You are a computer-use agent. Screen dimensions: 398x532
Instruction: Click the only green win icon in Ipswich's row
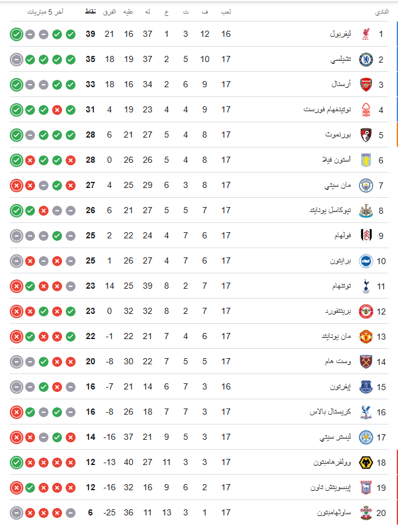coord(29,488)
